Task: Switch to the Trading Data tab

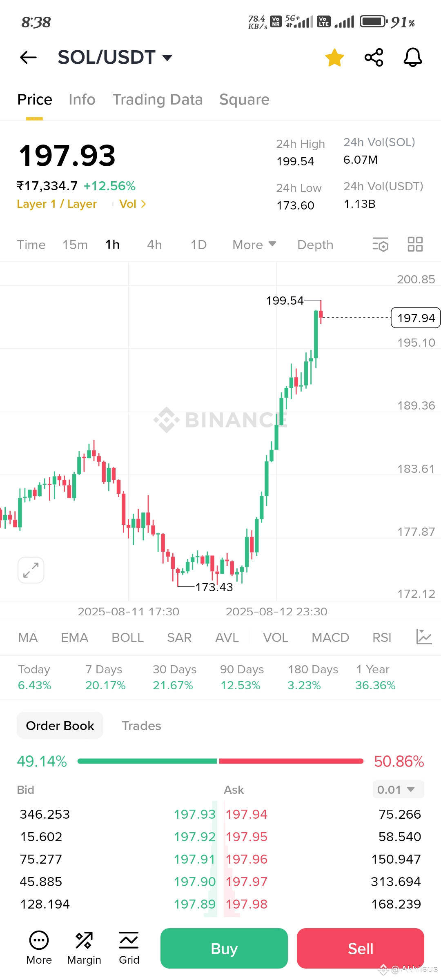Action: pos(158,100)
